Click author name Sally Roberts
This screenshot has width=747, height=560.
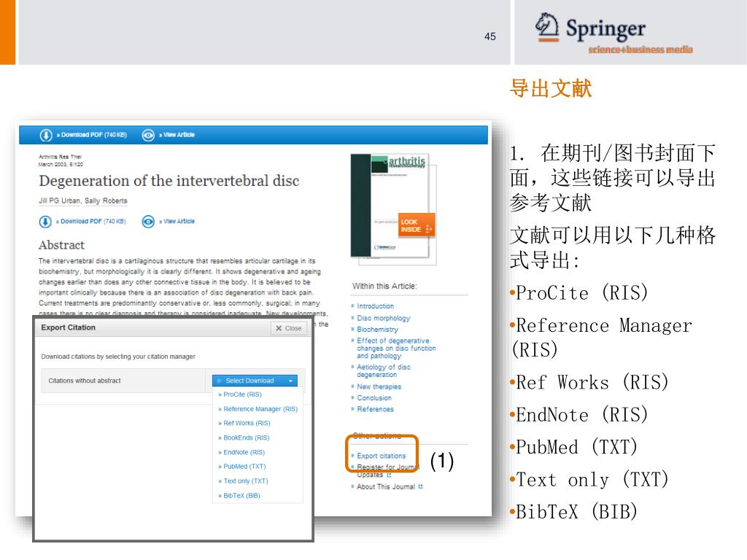pyautogui.click(x=106, y=201)
